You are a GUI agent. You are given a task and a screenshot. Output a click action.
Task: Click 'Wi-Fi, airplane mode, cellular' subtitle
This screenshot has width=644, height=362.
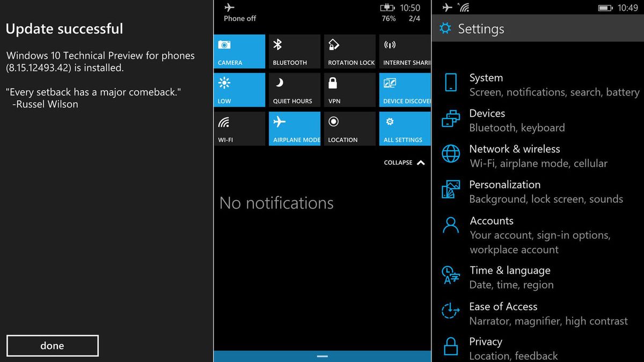point(539,164)
